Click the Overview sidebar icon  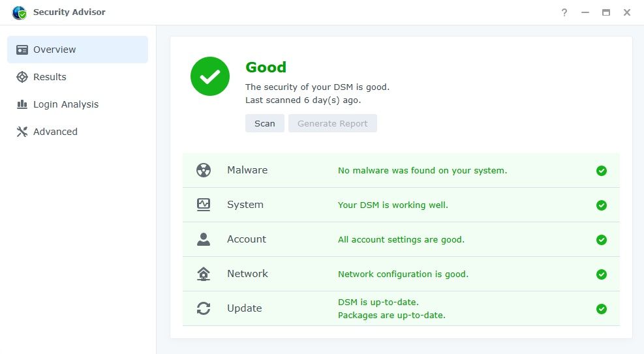(22, 50)
